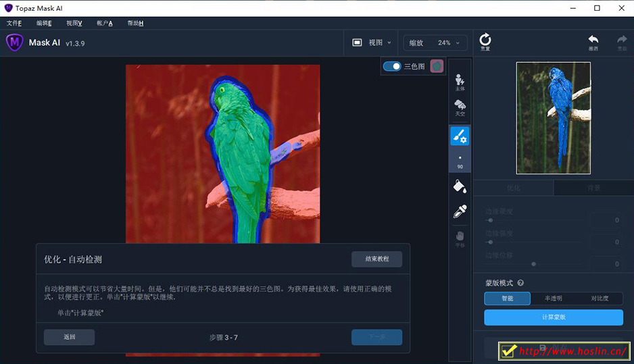Screen dimensions: 634x364
Task: Choose the paint bucket fill tool
Action: pyautogui.click(x=460, y=186)
